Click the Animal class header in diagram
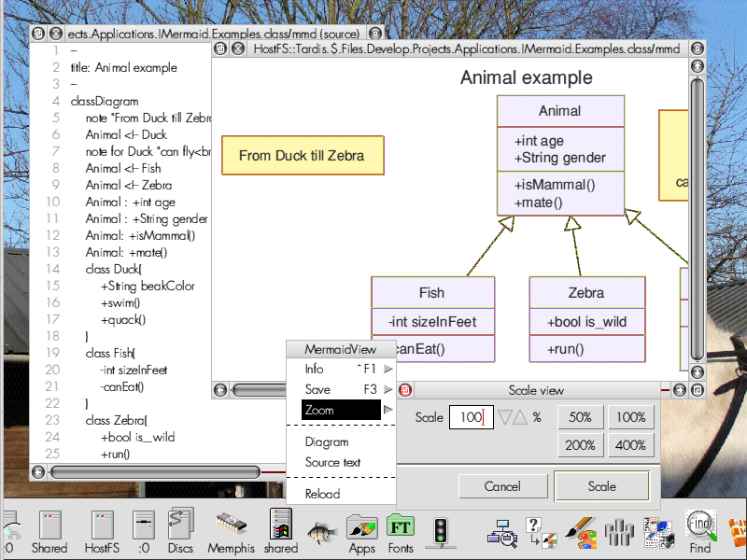Viewport: 747px width, 560px height. (x=560, y=111)
